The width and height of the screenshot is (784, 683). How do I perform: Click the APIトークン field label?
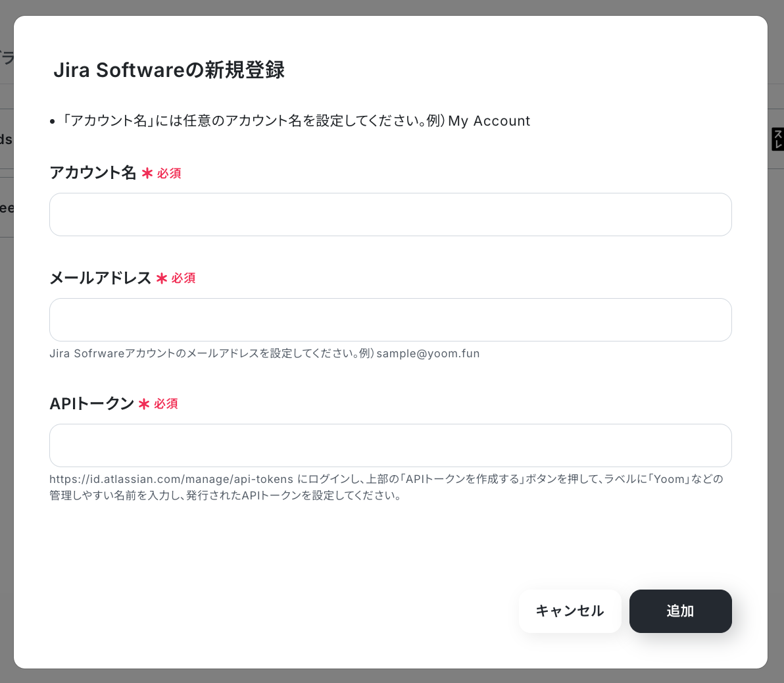click(92, 403)
